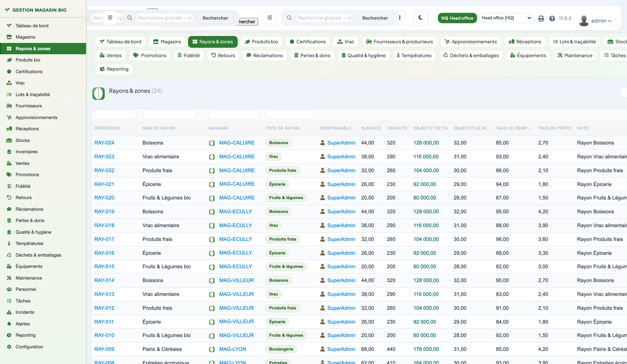Click the Températures thermometer icon in top pills
The image size is (627, 364).
coord(397,55)
